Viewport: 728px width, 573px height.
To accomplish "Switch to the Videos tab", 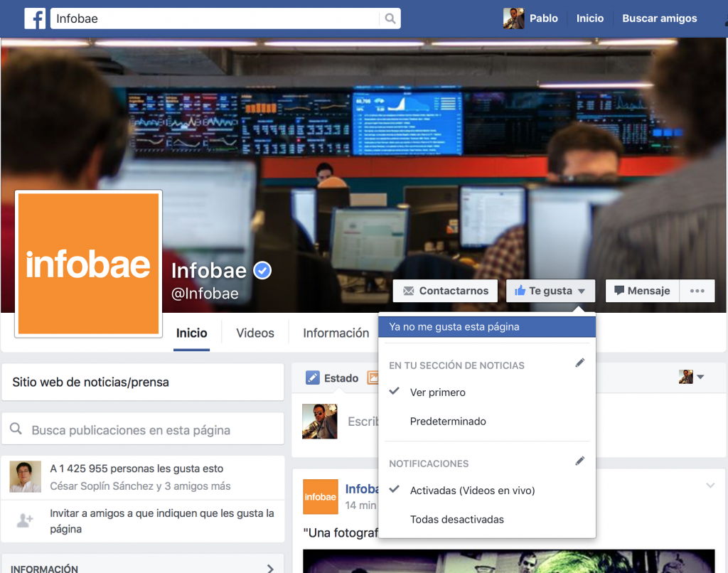I will [255, 333].
